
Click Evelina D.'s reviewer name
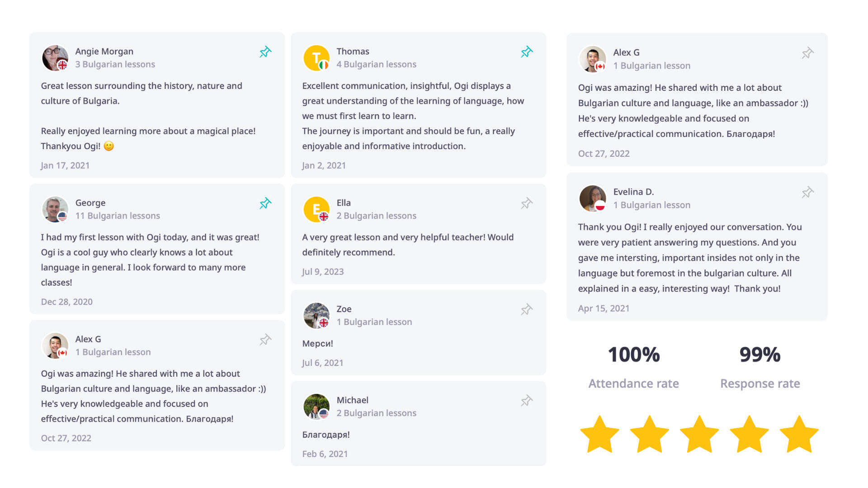[633, 192]
